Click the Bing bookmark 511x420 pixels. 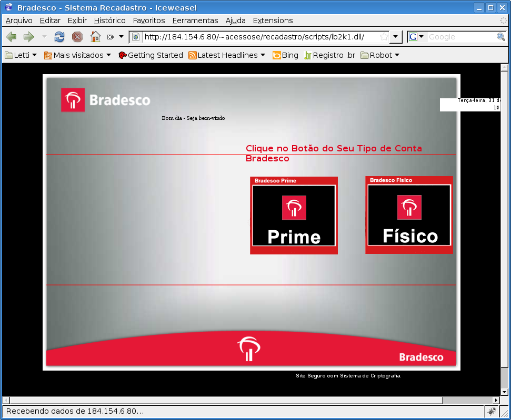[x=285, y=55]
